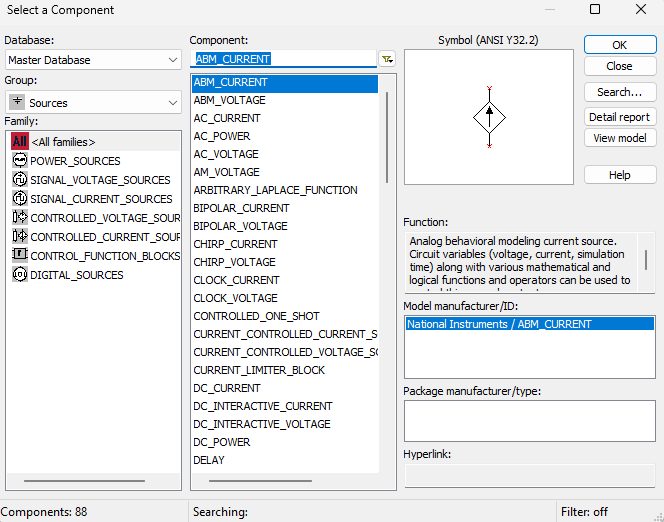Viewport: 664px width, 522px height.
Task: Select CONTROLLED_ONE_SHOT component
Action: pos(285,316)
